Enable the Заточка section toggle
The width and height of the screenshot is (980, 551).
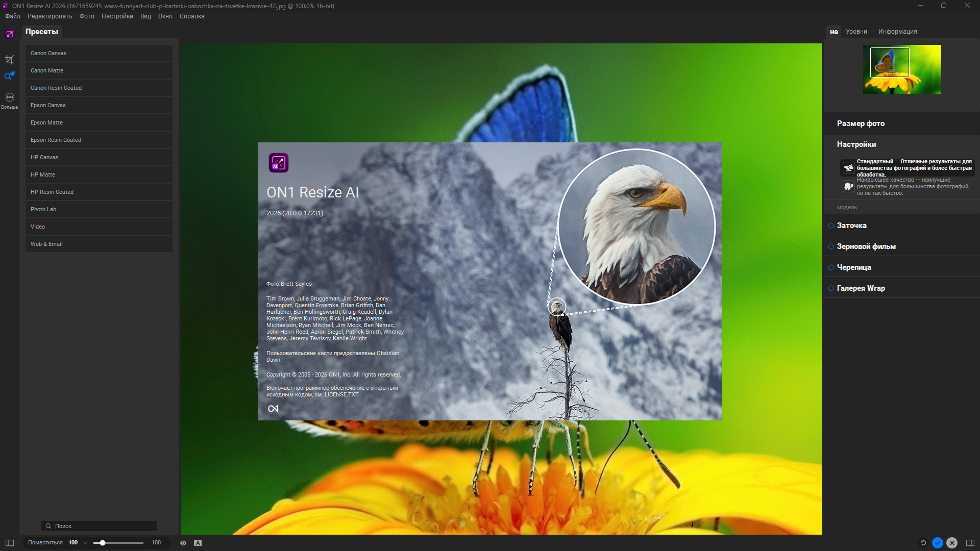point(831,226)
